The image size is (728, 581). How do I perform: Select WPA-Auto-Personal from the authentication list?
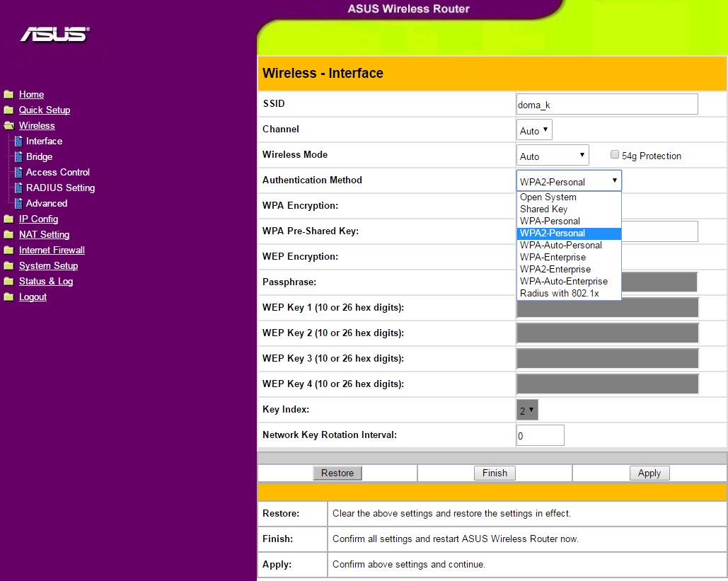(x=560, y=245)
